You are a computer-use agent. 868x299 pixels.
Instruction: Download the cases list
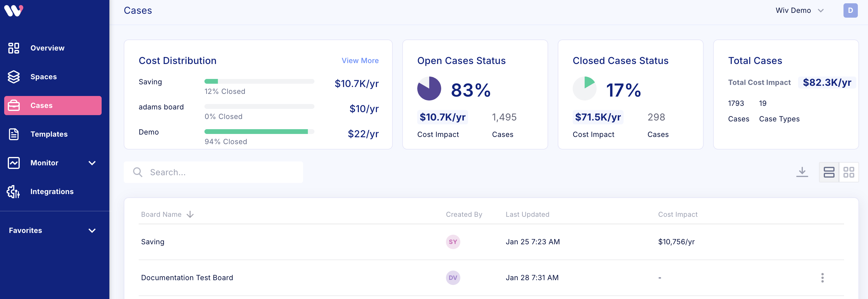click(x=802, y=172)
